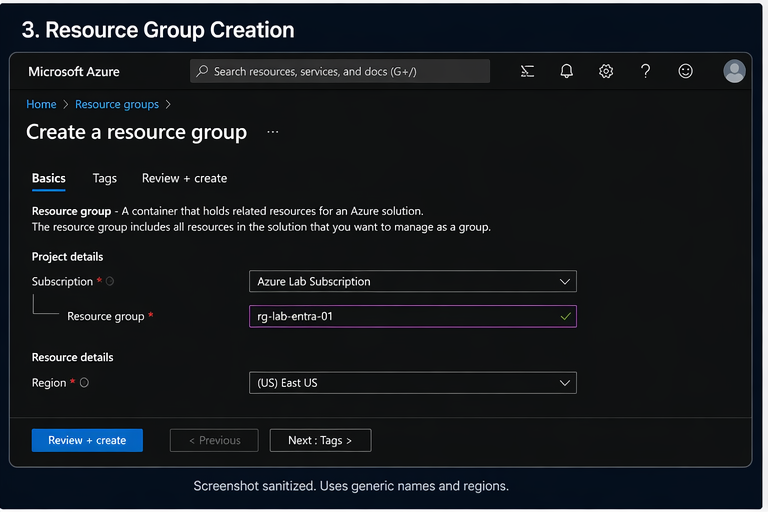Open the notifications bell
The width and height of the screenshot is (768, 512).
point(567,72)
